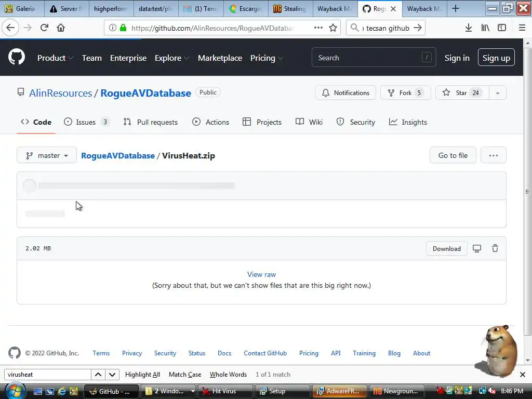Open the Marketplace header link
Screen dimensions: 532x399
pyautogui.click(x=220, y=58)
